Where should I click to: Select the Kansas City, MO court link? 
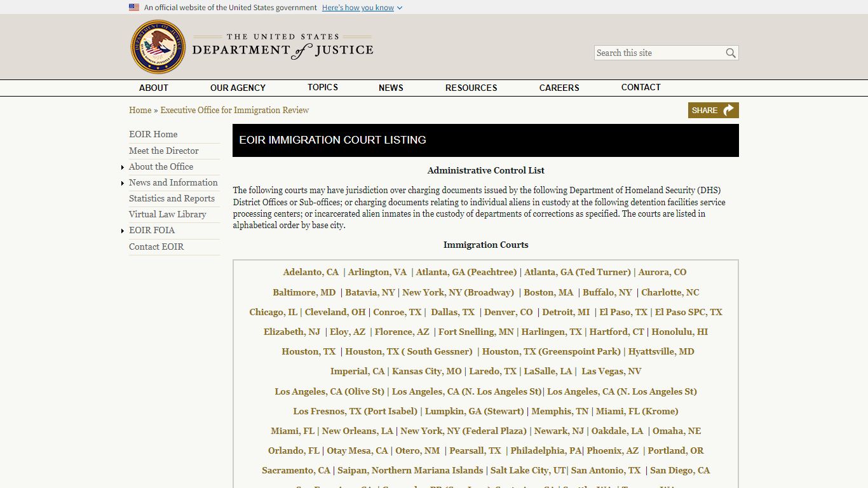tap(427, 371)
